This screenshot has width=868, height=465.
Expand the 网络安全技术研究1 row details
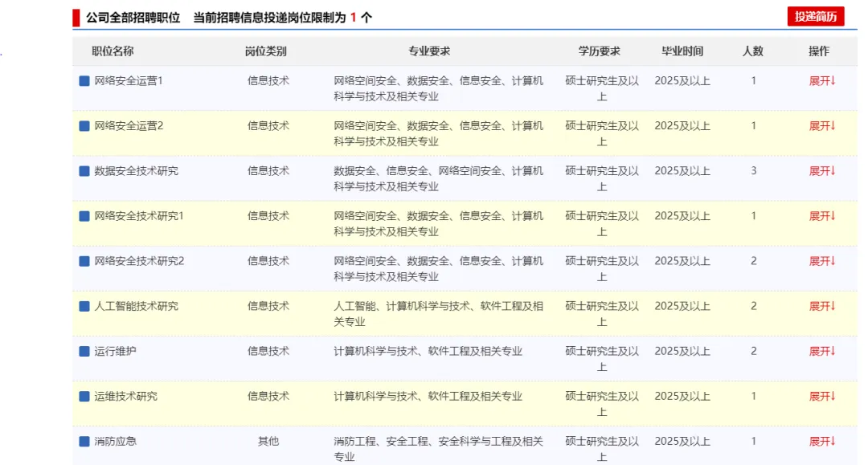(822, 216)
